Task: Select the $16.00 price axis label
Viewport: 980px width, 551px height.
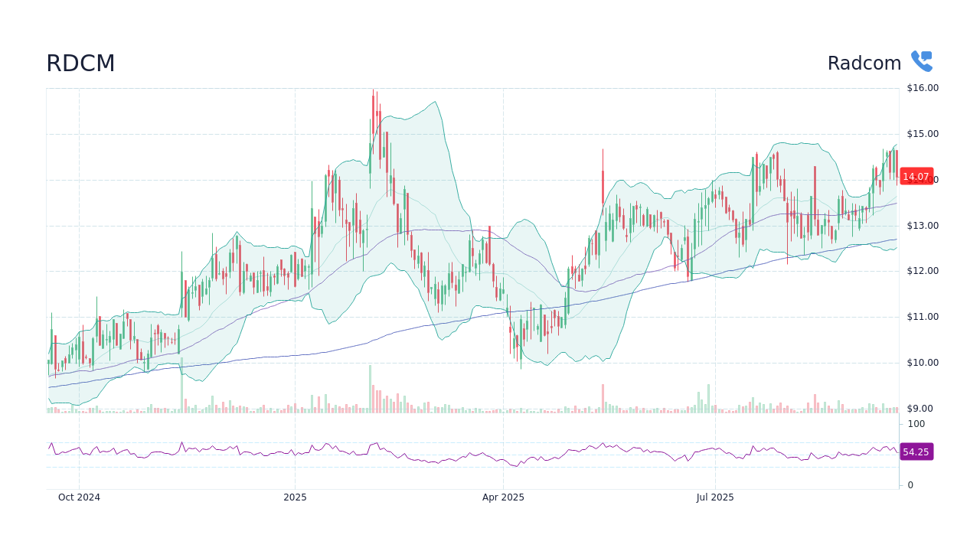Action: coord(921,87)
